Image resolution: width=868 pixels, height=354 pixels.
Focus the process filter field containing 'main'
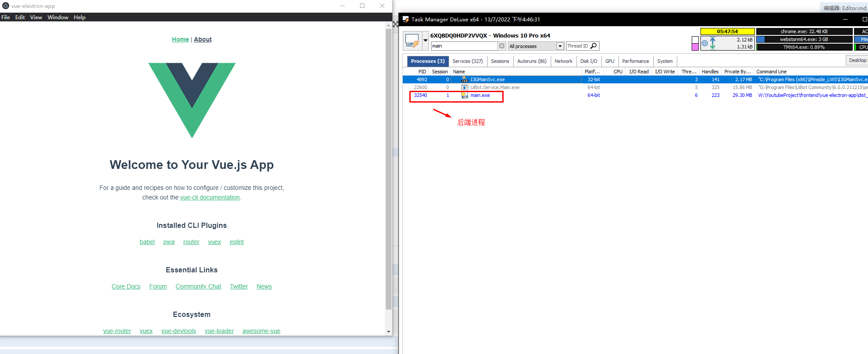pos(464,46)
